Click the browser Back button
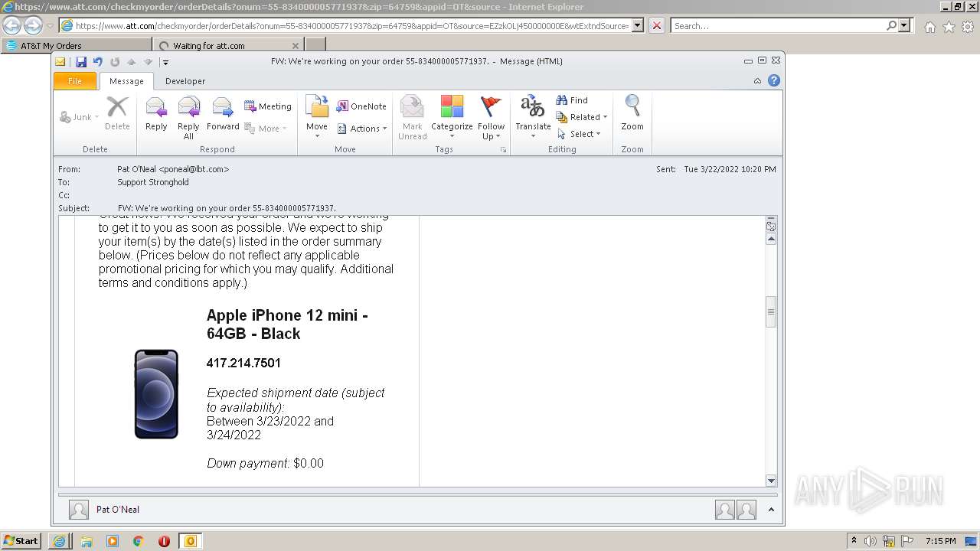This screenshot has height=551, width=980. click(x=11, y=25)
